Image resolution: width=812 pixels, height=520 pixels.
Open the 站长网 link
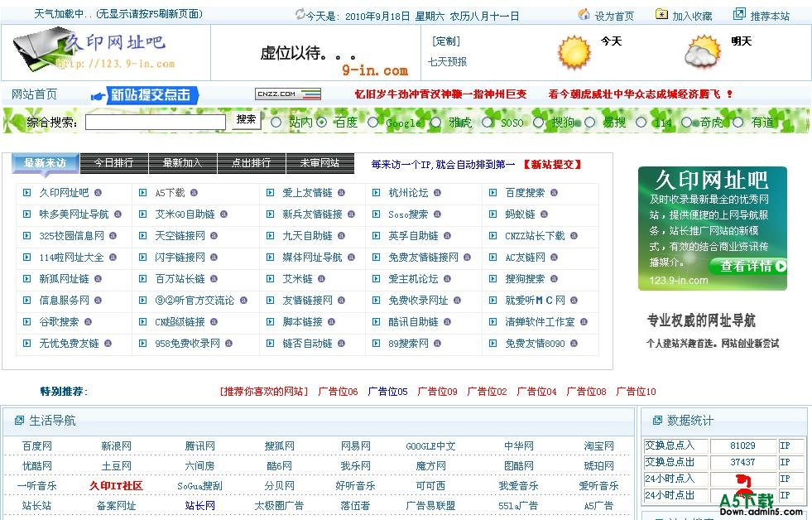coord(199,505)
